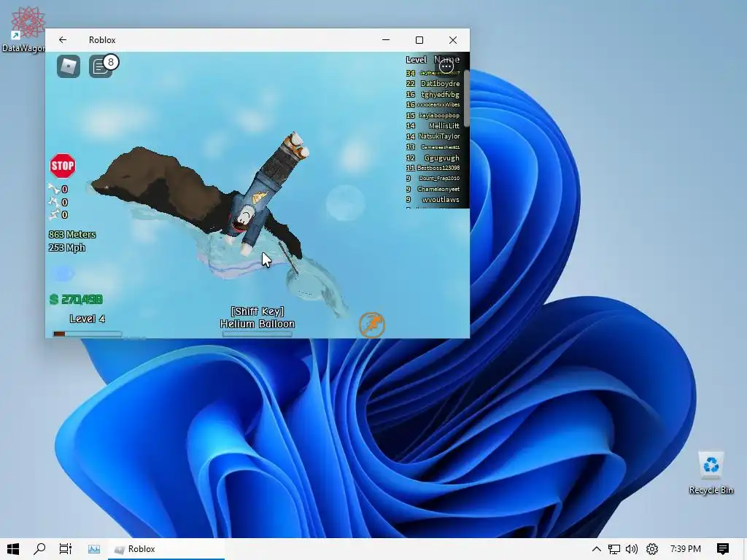
Task: Click the Helium Balloon Shift Key prompt
Action: coord(258,318)
